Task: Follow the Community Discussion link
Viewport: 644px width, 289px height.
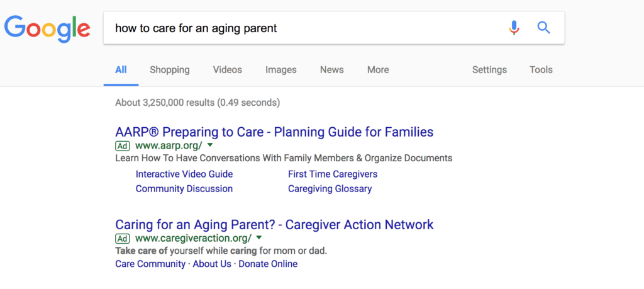Action: 184,189
